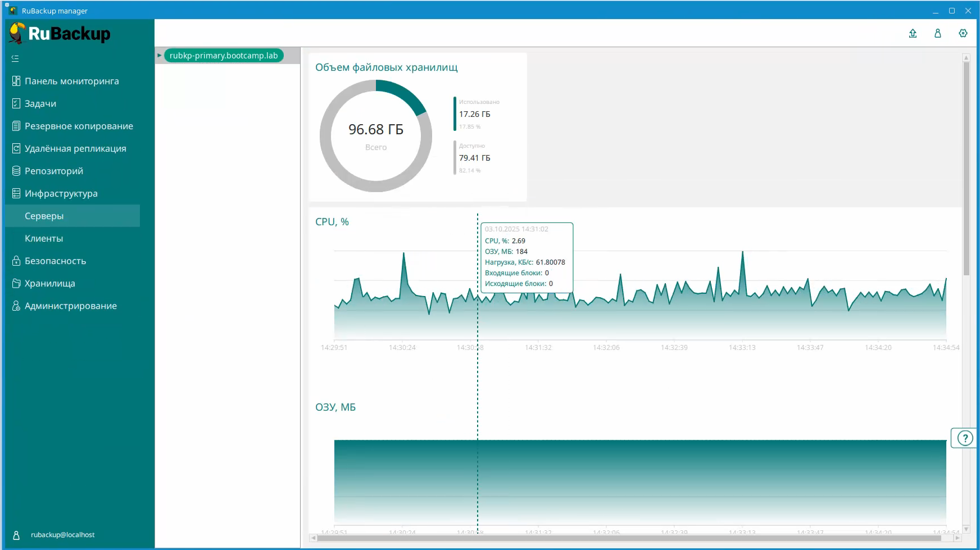Collapse the sidebar with the hamburger icon
Screen dimensions: 980x550
15,58
